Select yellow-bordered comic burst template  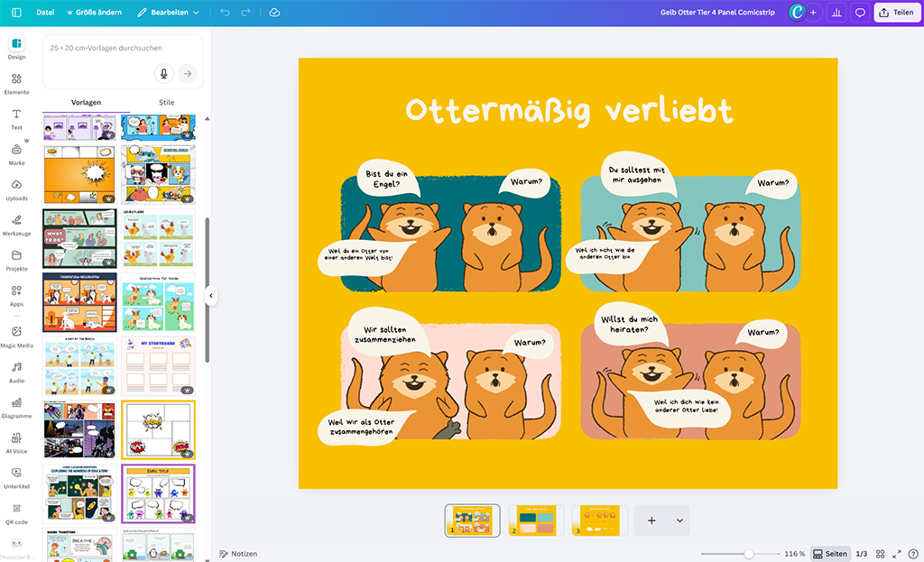point(158,430)
